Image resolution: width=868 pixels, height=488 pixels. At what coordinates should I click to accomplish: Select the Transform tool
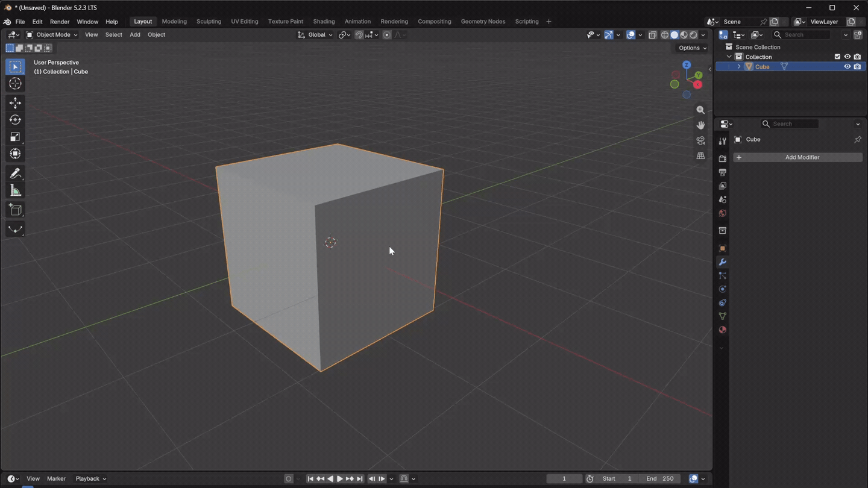(x=15, y=154)
